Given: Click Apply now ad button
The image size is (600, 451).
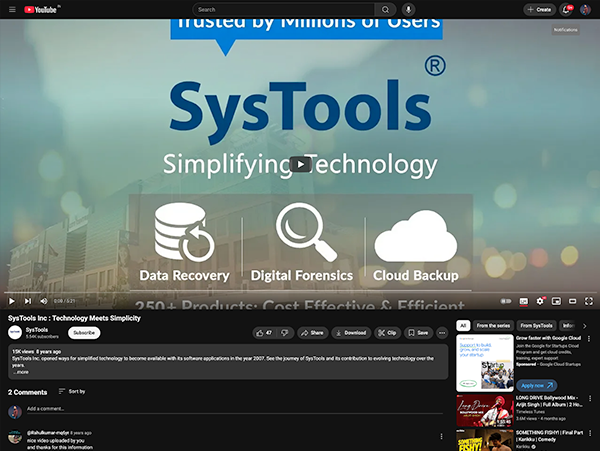Looking at the screenshot, I should pos(536,385).
